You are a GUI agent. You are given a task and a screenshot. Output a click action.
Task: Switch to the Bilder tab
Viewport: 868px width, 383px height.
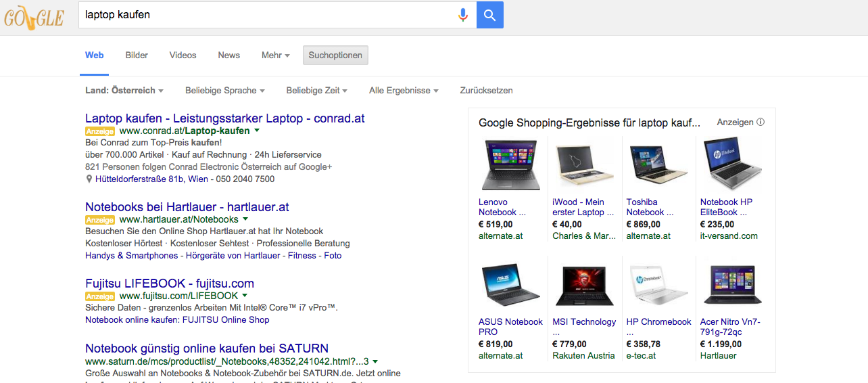[137, 55]
